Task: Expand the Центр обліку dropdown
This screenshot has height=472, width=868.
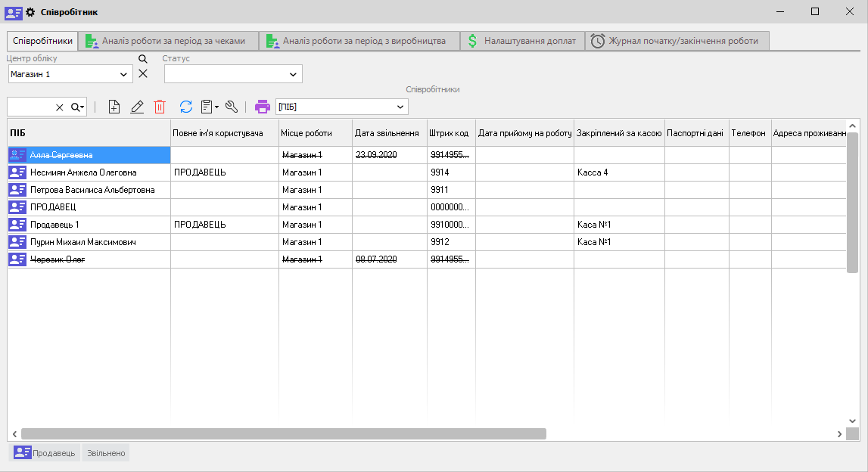Action: point(124,74)
